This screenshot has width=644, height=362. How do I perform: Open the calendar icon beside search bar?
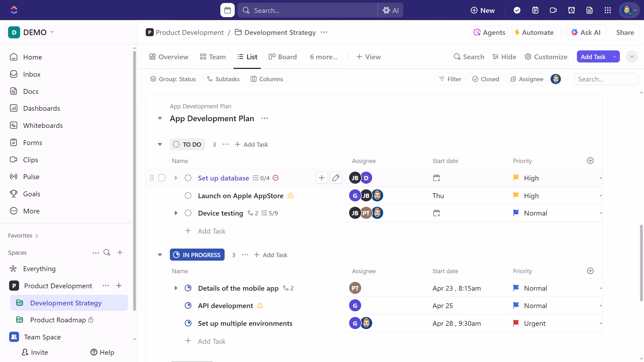(x=227, y=10)
